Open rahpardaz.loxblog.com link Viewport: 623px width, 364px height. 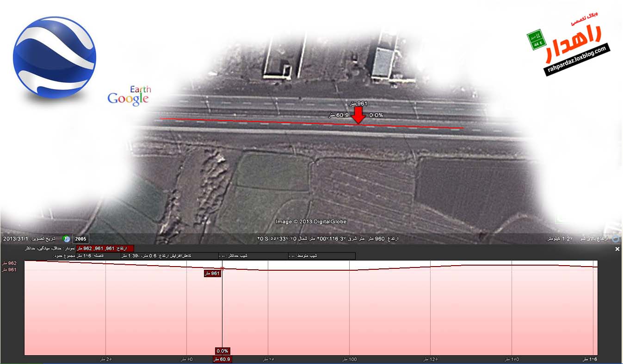click(577, 60)
